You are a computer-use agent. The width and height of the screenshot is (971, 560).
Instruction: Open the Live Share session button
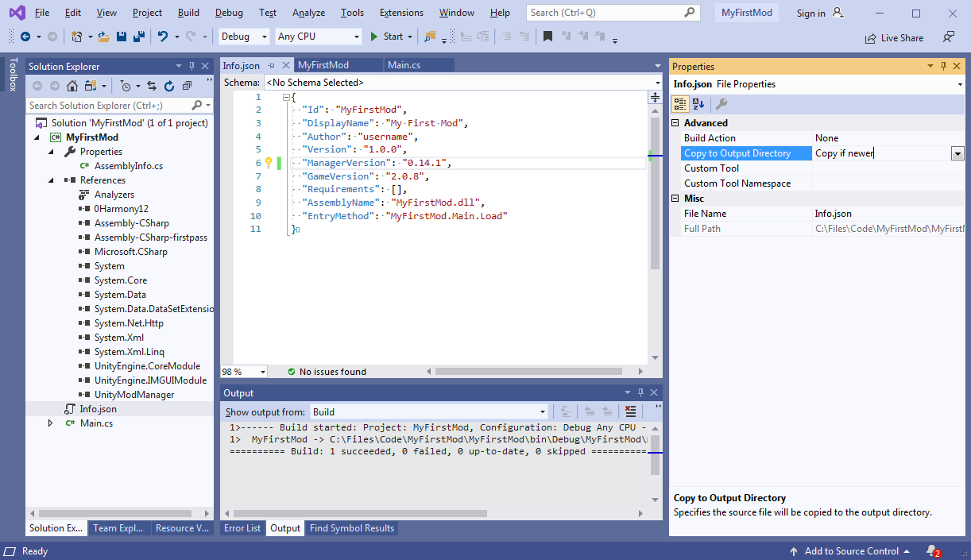(894, 37)
